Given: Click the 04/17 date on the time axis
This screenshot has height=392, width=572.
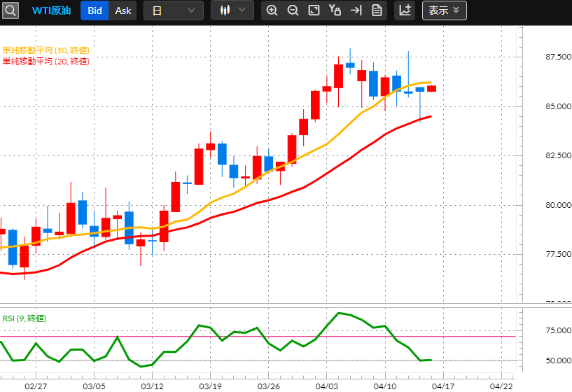Looking at the screenshot, I should (x=443, y=386).
